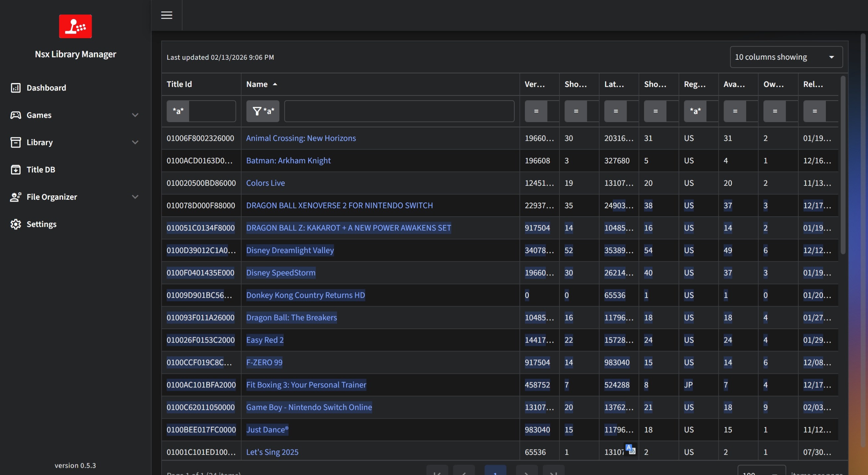
Task: Open the Title Id filter operator
Action: tap(178, 111)
